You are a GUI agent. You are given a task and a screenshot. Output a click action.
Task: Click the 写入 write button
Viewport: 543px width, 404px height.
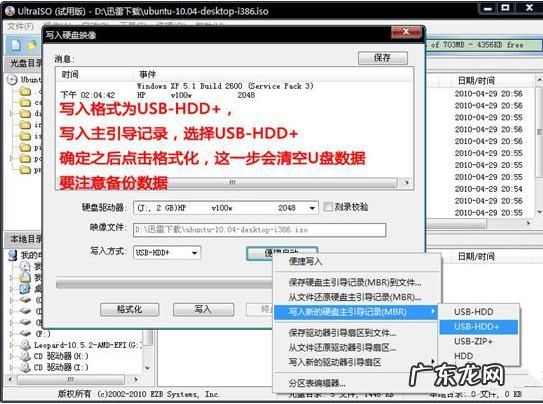[x=203, y=309]
